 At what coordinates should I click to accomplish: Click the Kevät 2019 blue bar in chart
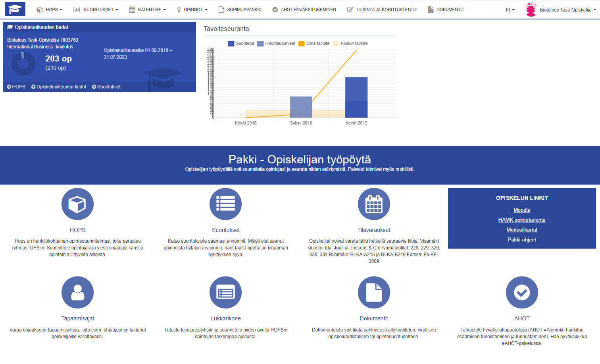tap(356, 98)
